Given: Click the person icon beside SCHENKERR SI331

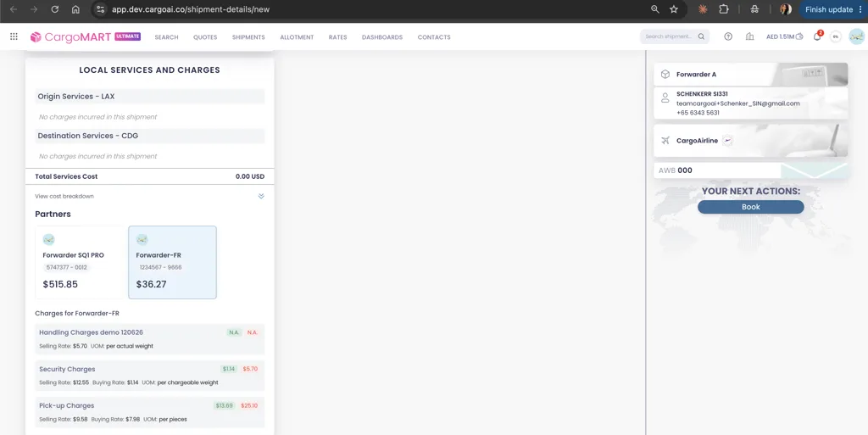Looking at the screenshot, I should 665,98.
